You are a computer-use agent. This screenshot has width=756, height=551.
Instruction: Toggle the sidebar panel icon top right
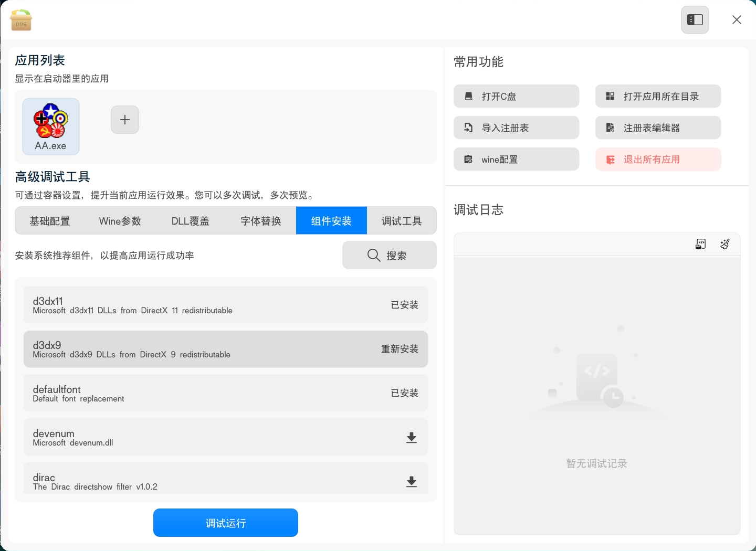[x=695, y=19]
